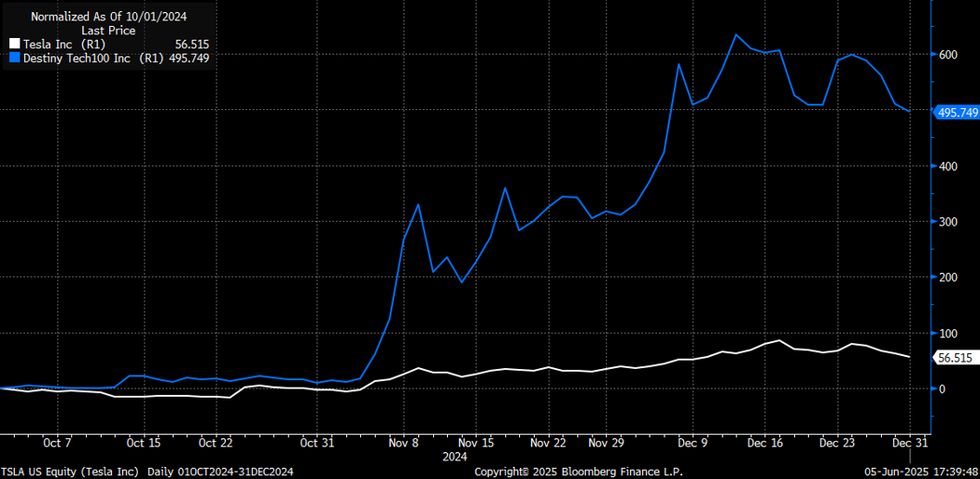Click the 300 label on the y-axis
980x479 pixels.
945,222
